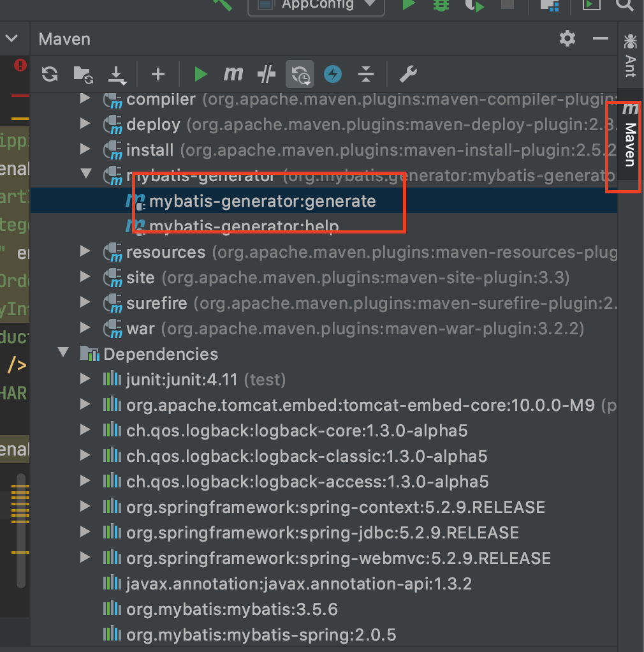Expand the resources plugin node

[x=85, y=251]
